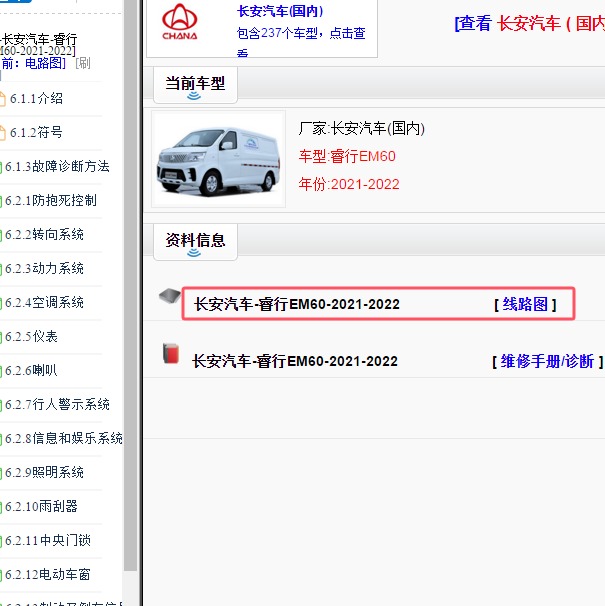Screen dimensions: 605x606
Task: Open 6.2.12电动车窗 section
Action: pos(48,575)
